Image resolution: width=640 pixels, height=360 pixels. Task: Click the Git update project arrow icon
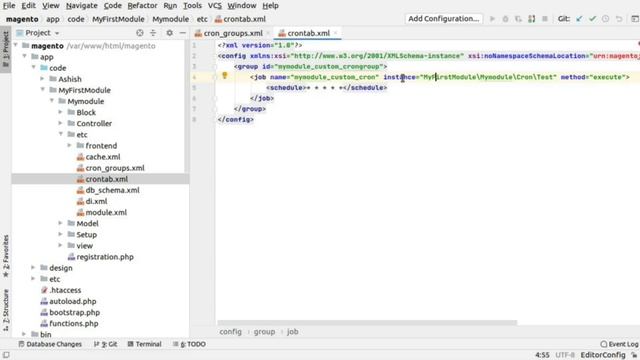[x=579, y=19]
